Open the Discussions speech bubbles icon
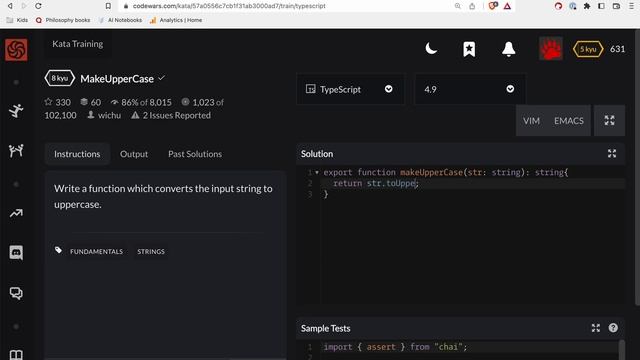 pos(16,293)
